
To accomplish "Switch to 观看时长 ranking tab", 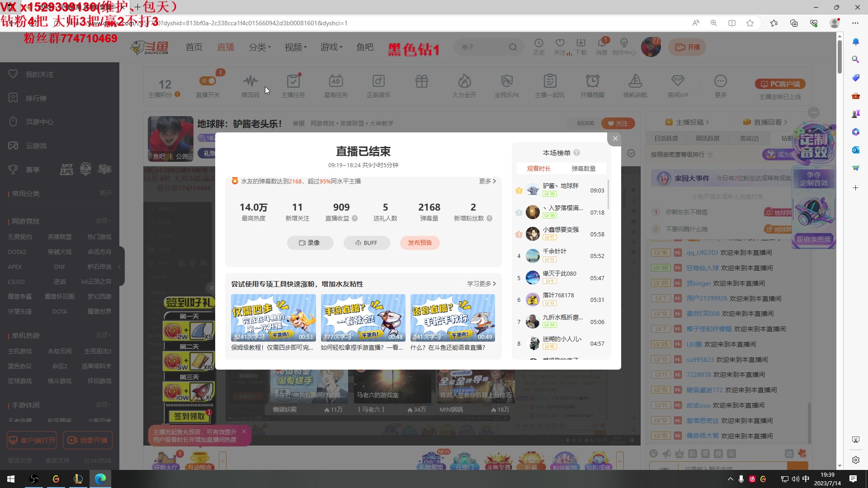I will (x=538, y=169).
